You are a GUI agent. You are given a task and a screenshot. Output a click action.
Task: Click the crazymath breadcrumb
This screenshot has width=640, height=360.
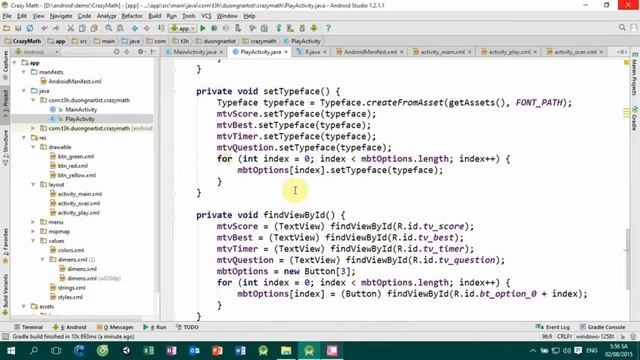[260, 41]
